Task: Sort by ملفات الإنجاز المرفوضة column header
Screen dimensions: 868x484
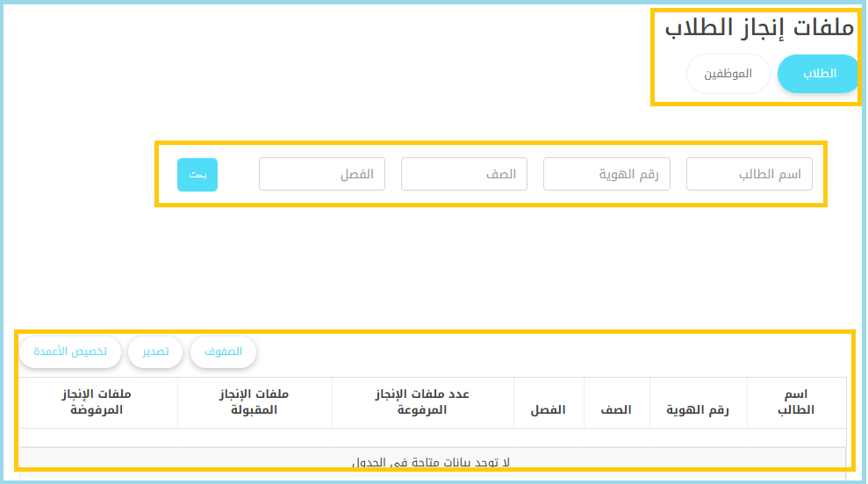Action: click(x=97, y=402)
